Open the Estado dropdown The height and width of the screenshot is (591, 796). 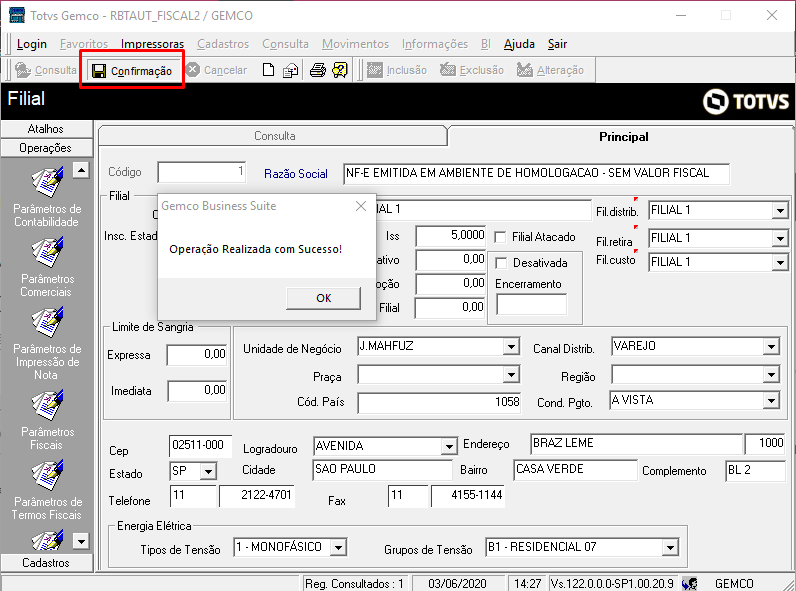208,471
